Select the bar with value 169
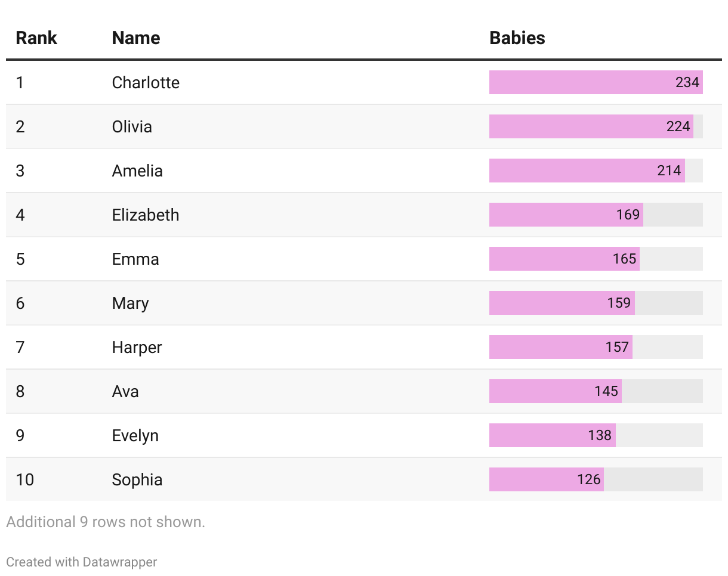This screenshot has height=576, width=728. pos(566,215)
